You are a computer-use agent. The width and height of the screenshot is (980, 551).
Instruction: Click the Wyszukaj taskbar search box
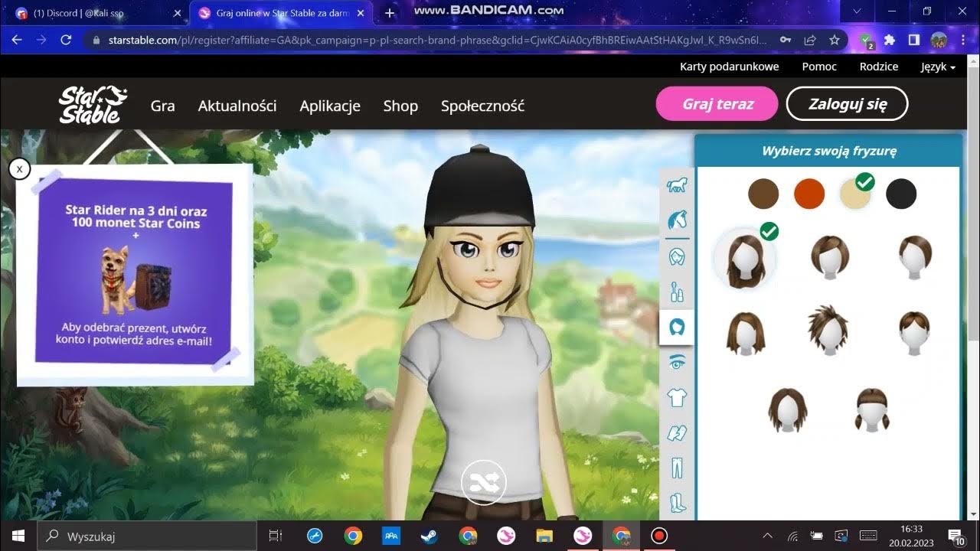[147, 536]
